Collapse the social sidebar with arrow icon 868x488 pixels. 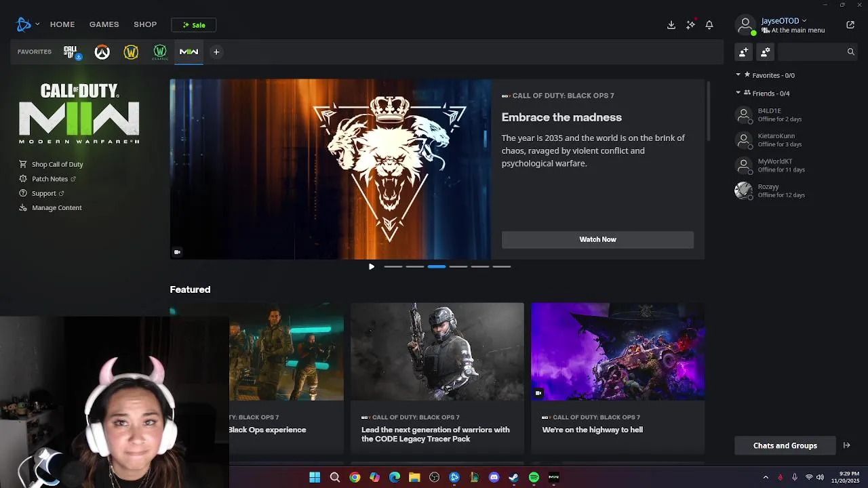(x=847, y=445)
